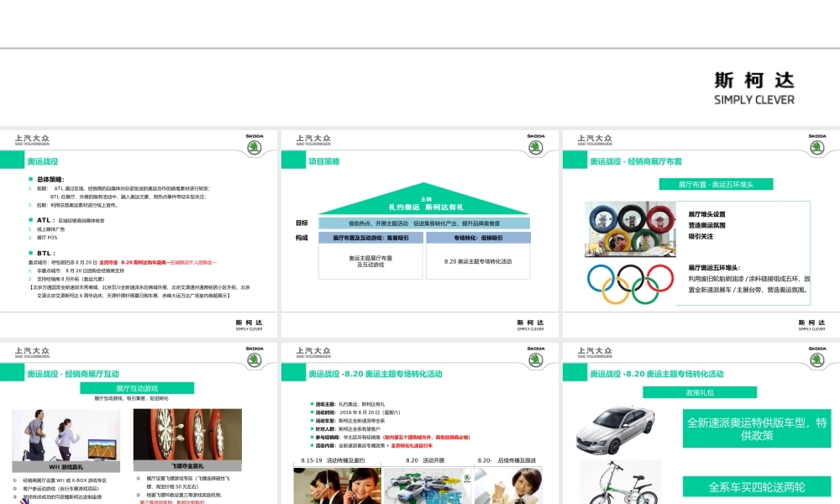Select the 营造奥运氛围 line

coord(706,225)
